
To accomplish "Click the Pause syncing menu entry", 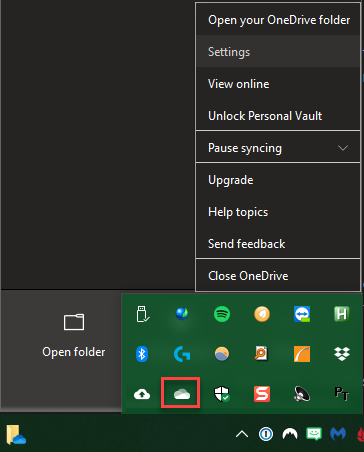I will click(278, 148).
